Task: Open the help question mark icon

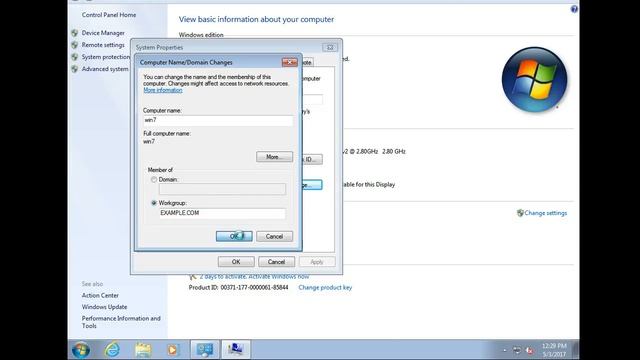Action: pos(574,9)
